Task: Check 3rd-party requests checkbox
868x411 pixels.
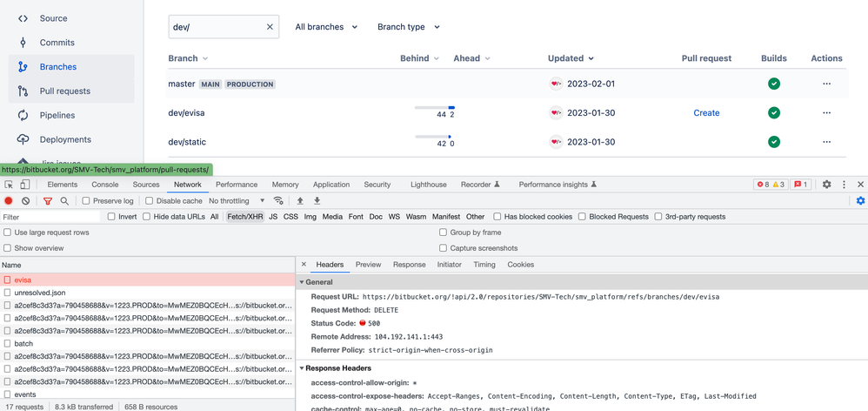Action: (658, 217)
